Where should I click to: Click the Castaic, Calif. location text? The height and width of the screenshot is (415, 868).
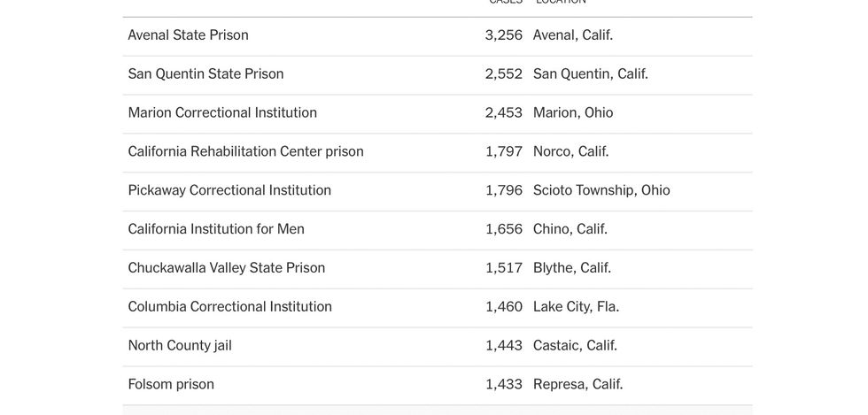click(x=575, y=345)
